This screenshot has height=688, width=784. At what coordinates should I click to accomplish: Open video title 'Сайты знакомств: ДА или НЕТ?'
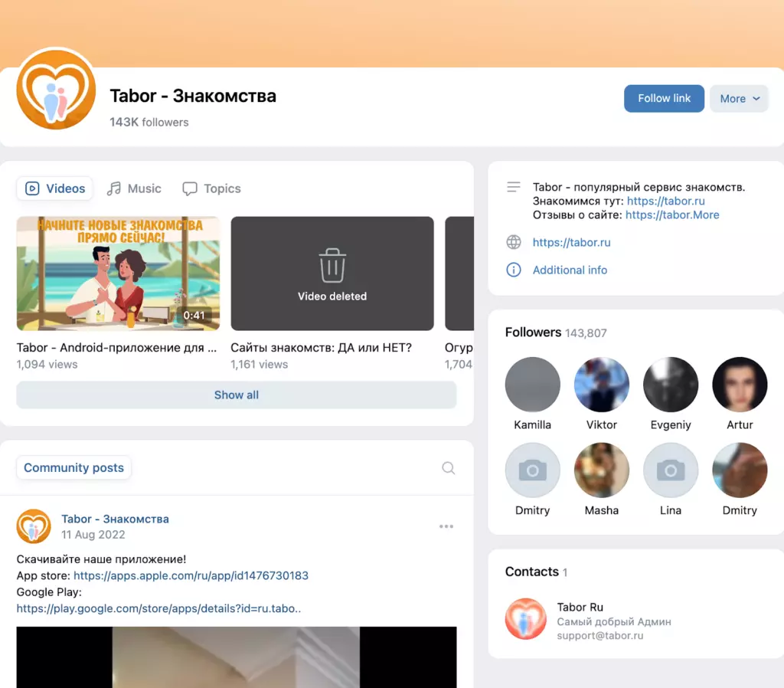[x=321, y=347]
